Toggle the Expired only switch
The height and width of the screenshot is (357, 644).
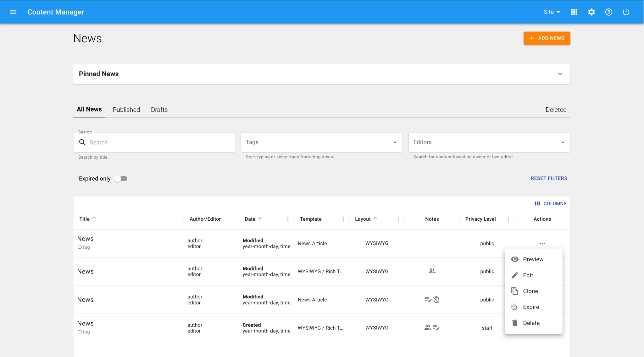click(x=121, y=178)
